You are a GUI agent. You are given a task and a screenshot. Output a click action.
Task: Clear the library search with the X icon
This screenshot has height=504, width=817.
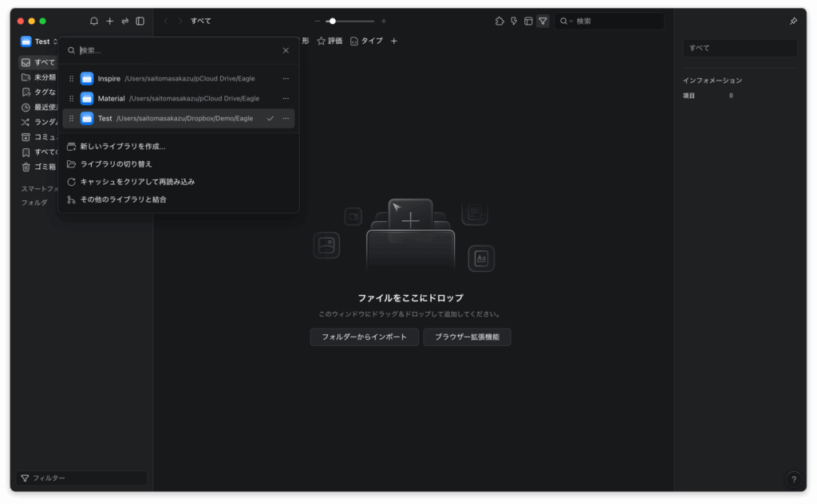coord(286,50)
